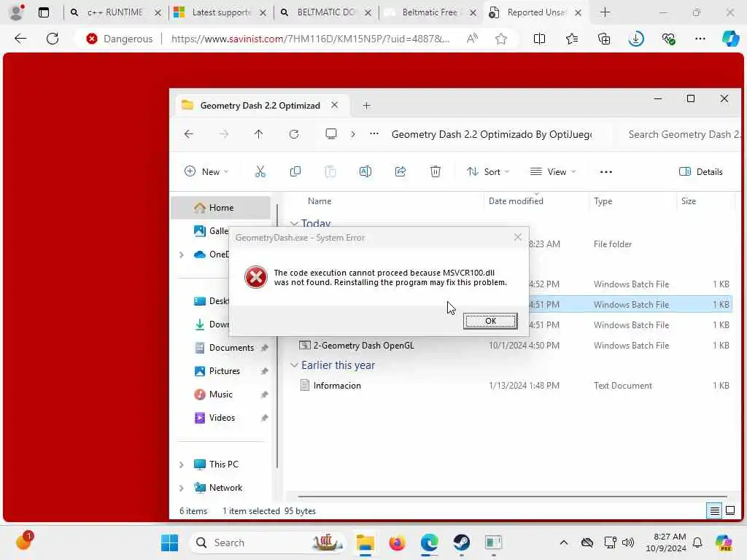This screenshot has width=747, height=560.
Task: Switch to details list view in status bar
Action: click(x=715, y=511)
